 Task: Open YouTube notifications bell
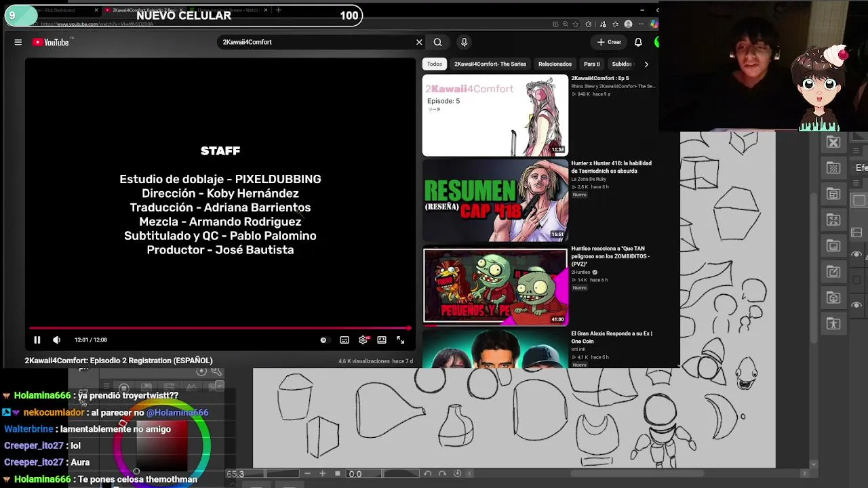pyautogui.click(x=638, y=42)
